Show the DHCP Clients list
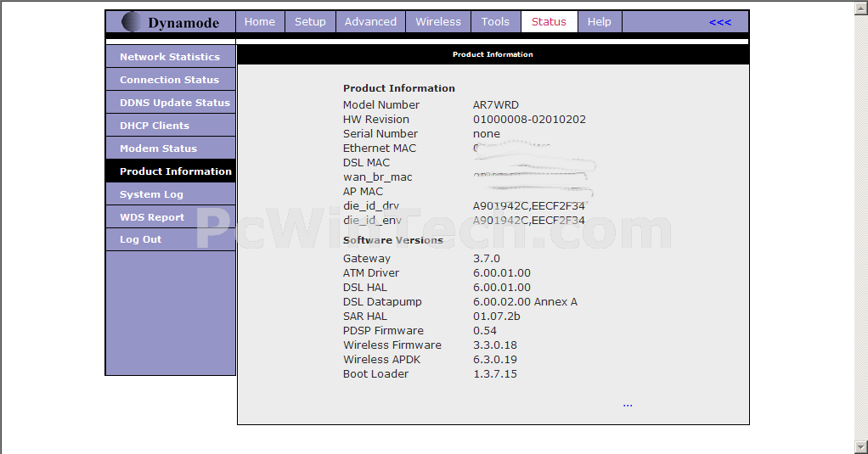This screenshot has height=454, width=868. 171,126
